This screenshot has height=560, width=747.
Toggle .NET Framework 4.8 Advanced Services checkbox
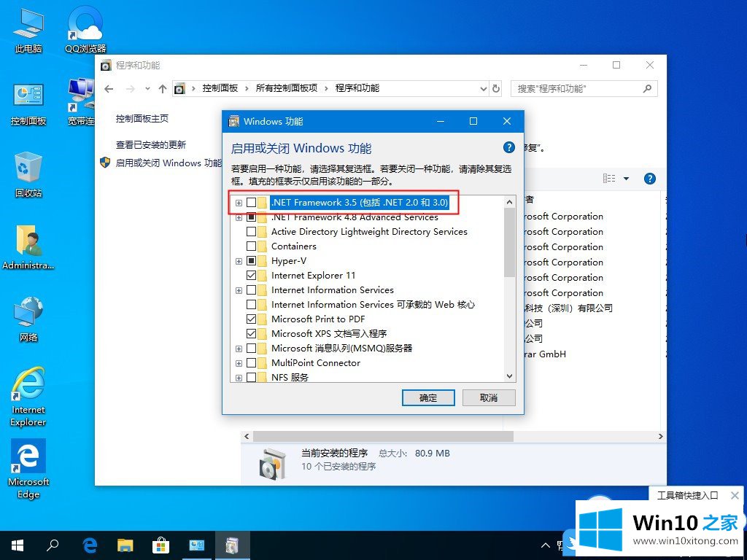(251, 217)
